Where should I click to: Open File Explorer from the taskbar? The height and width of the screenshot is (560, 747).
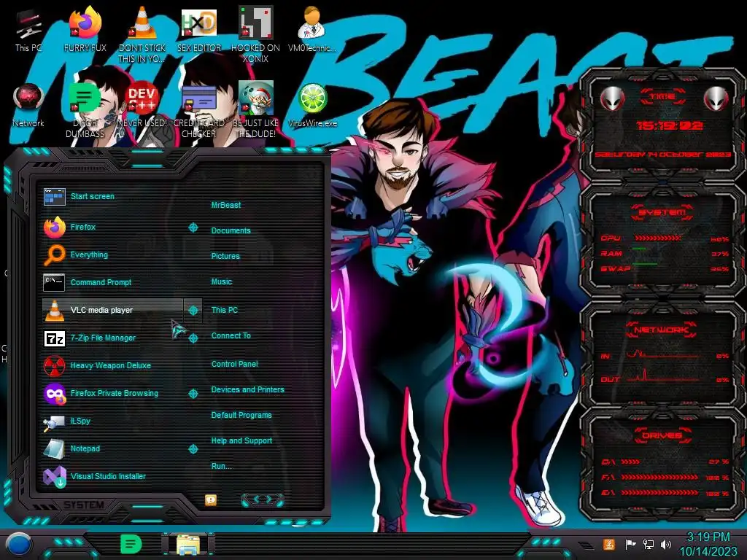[x=188, y=545]
